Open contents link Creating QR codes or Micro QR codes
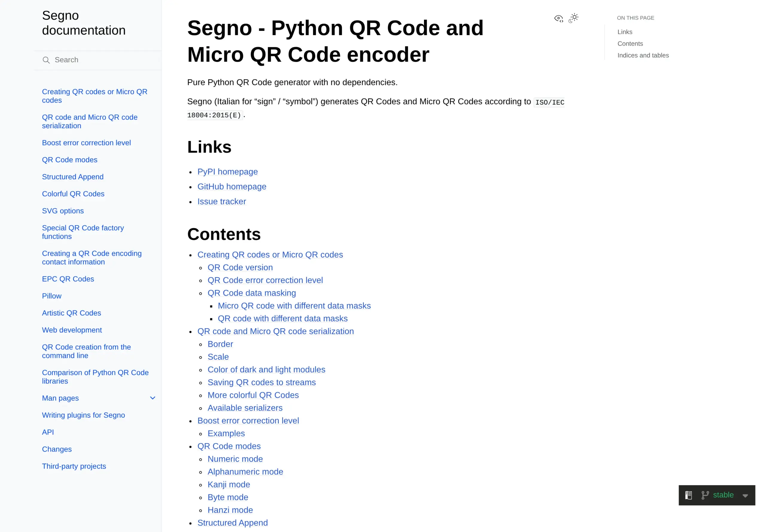 270,254
